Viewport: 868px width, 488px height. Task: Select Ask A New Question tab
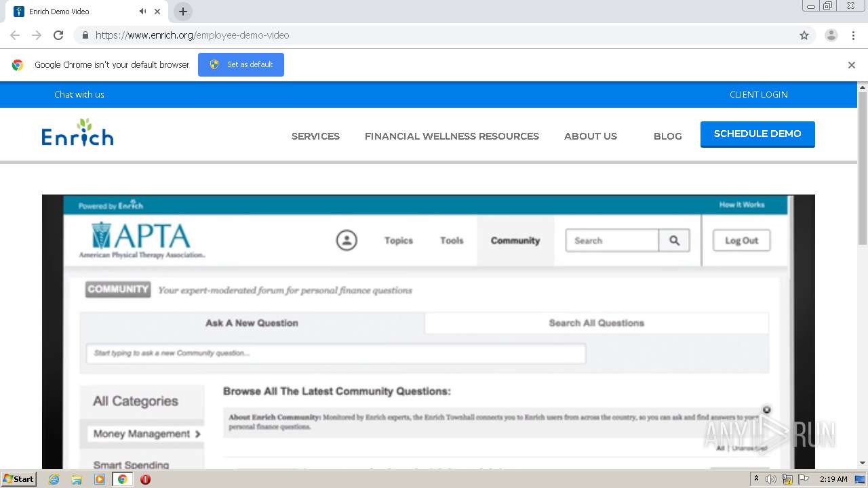[x=252, y=323]
